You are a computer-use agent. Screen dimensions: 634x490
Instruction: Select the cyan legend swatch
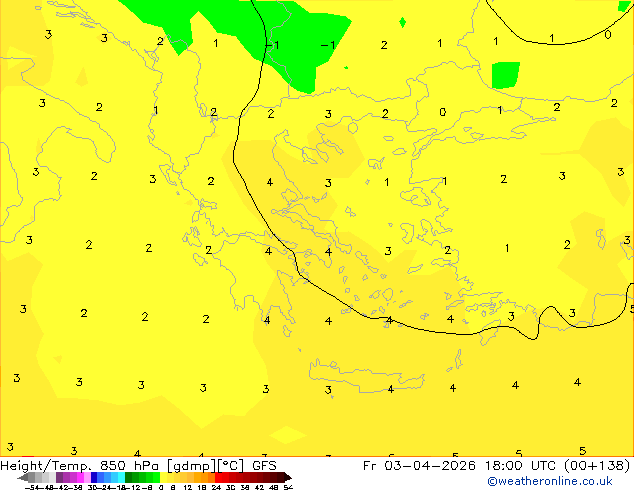coord(122,477)
